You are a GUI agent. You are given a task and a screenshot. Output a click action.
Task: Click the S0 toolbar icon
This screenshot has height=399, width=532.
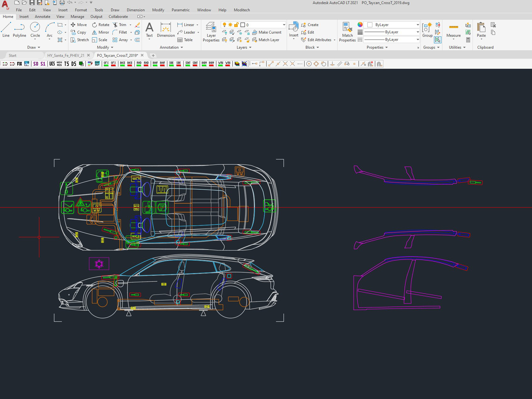(36, 64)
